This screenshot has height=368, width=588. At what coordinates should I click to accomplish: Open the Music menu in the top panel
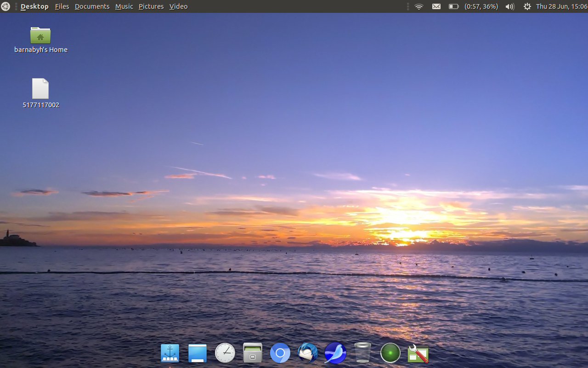pyautogui.click(x=124, y=6)
